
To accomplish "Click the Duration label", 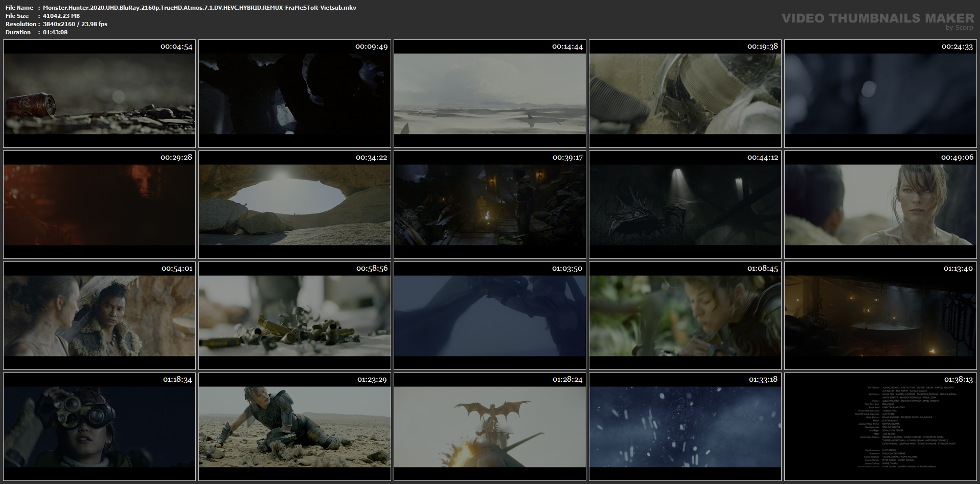I will click(x=18, y=32).
